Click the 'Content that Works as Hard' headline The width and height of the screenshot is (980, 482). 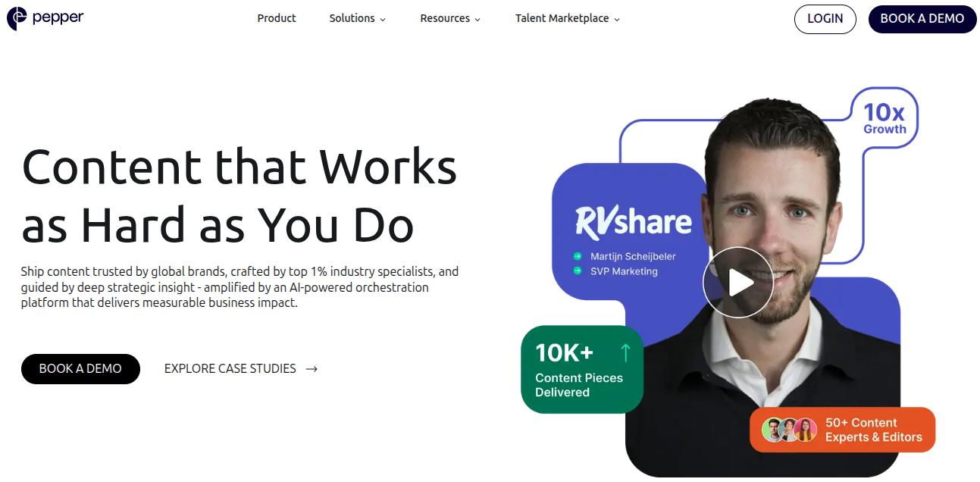coord(240,196)
